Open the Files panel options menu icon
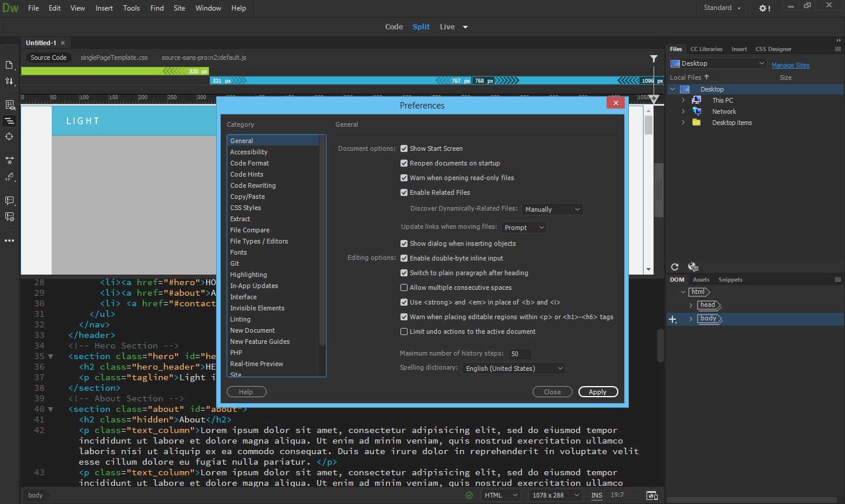Image resolution: width=845 pixels, height=504 pixels. [838, 49]
